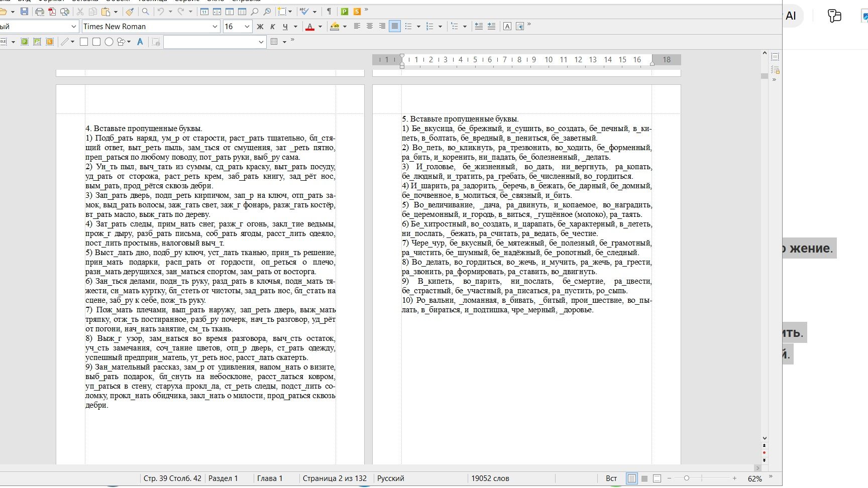Click the vertical scrollbar down arrow

(x=765, y=438)
